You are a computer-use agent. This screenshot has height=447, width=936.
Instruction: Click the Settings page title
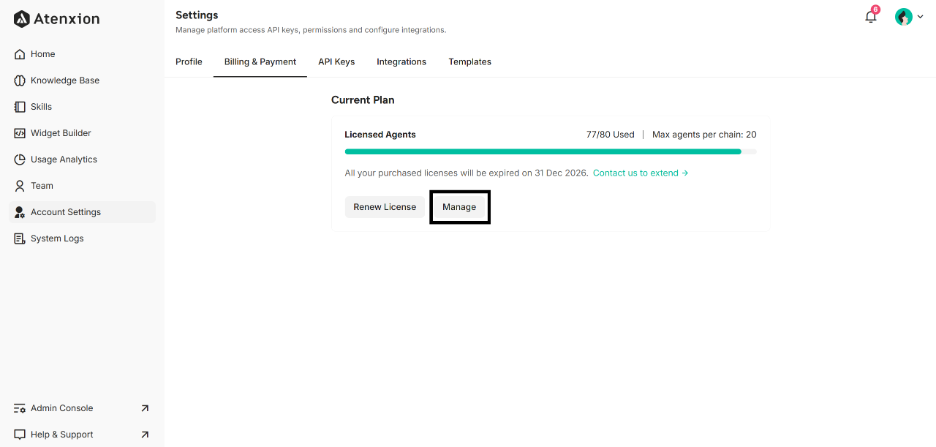click(197, 15)
